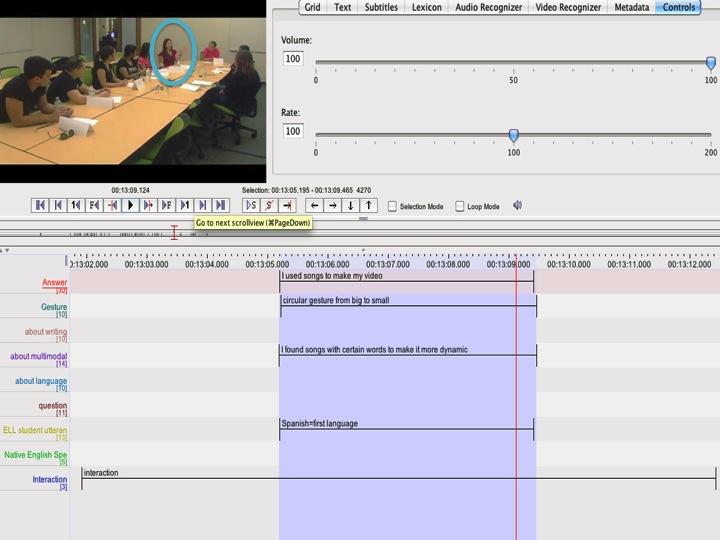Screen dimensions: 720x540
Task: Select the about multimodal tier label
Action: [x=39, y=356]
